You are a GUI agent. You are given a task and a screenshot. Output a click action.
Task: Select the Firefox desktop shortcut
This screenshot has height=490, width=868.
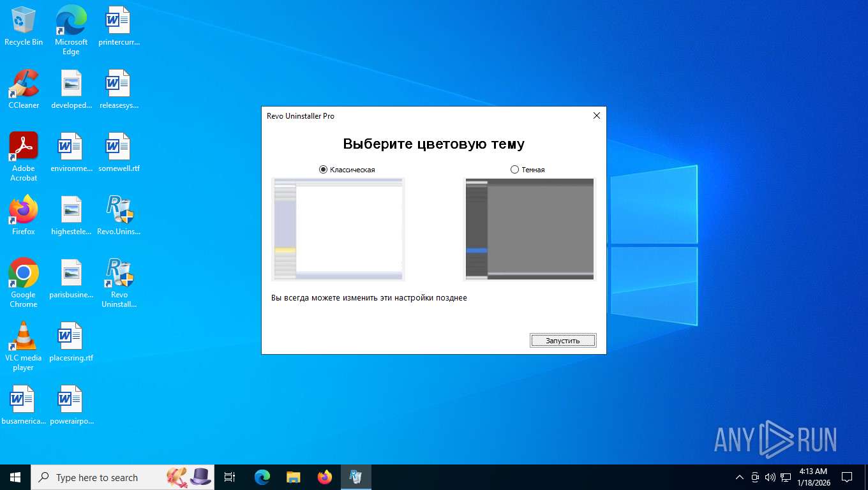(x=24, y=216)
